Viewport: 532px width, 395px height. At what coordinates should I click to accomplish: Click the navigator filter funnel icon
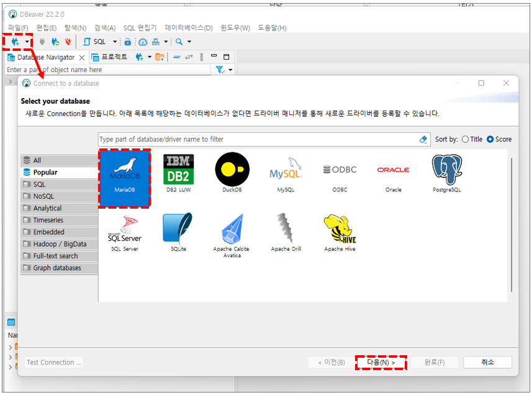coord(220,70)
